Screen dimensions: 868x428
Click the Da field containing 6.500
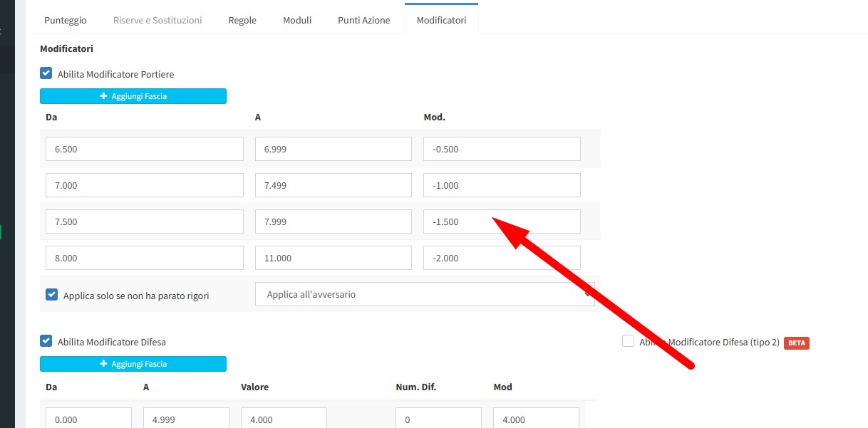click(145, 150)
